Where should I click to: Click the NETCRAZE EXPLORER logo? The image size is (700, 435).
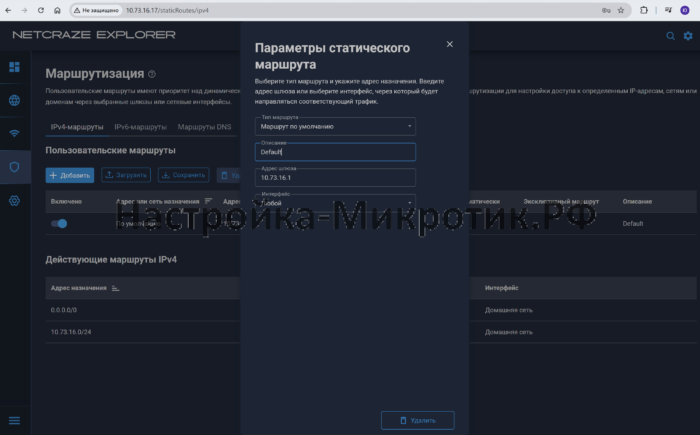click(x=94, y=35)
